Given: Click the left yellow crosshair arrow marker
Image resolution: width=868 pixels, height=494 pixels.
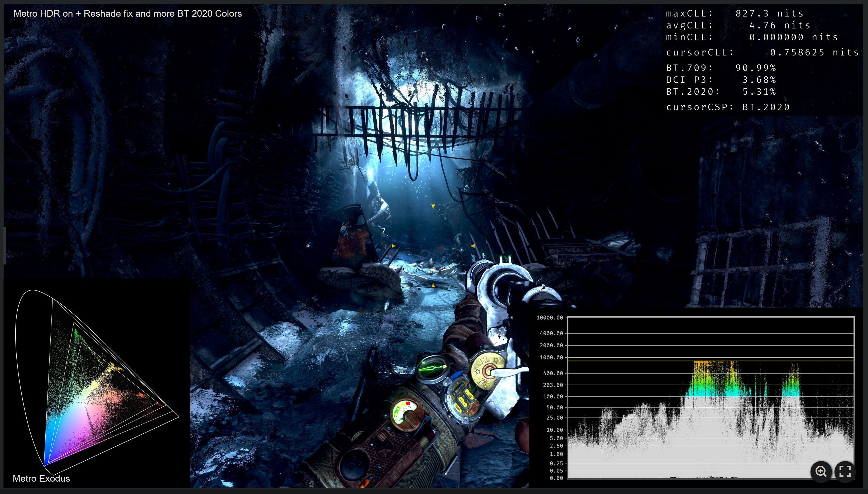Looking at the screenshot, I should (393, 246).
